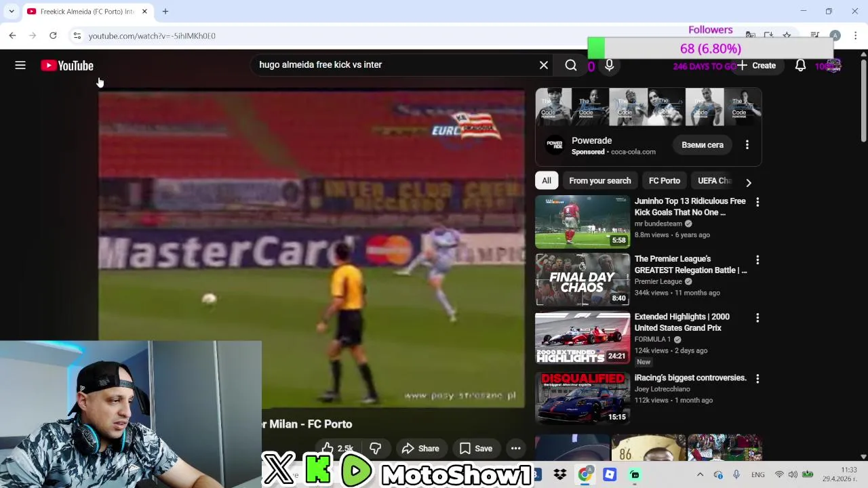Open the DISQUALIFIED iRacing thumbnail
This screenshot has height=488, width=868.
tap(583, 397)
